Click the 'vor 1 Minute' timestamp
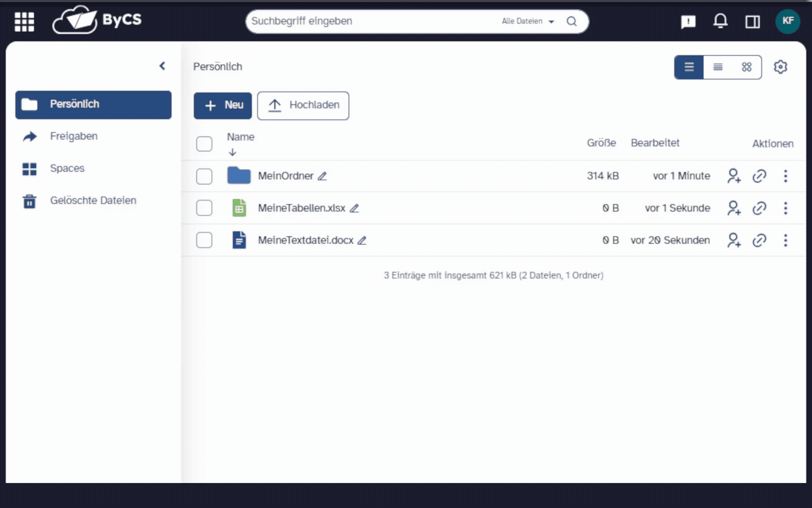 pos(681,176)
